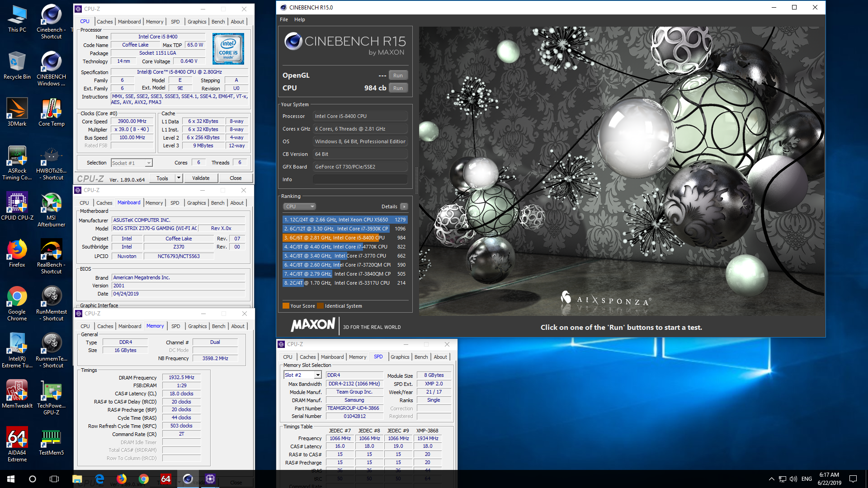Open File menu in Cinebench
Viewport: 868px width, 488px height.
(x=284, y=19)
